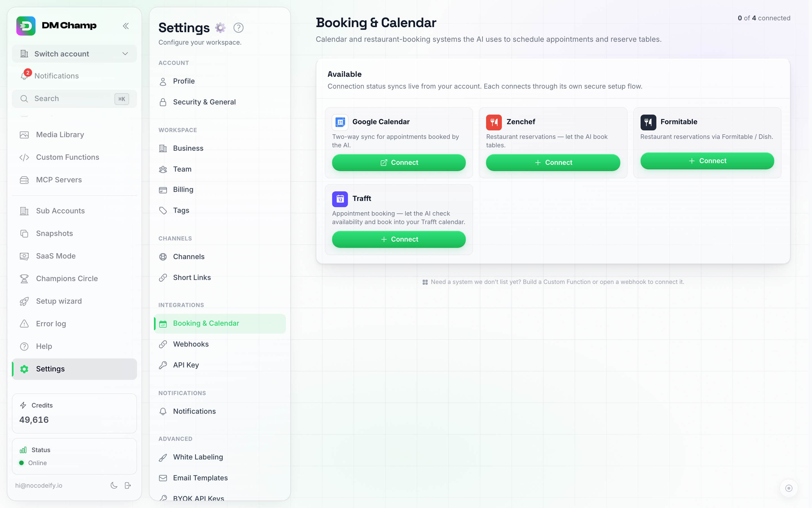Connect Google Calendar
Image resolution: width=812 pixels, height=508 pixels.
tap(399, 163)
